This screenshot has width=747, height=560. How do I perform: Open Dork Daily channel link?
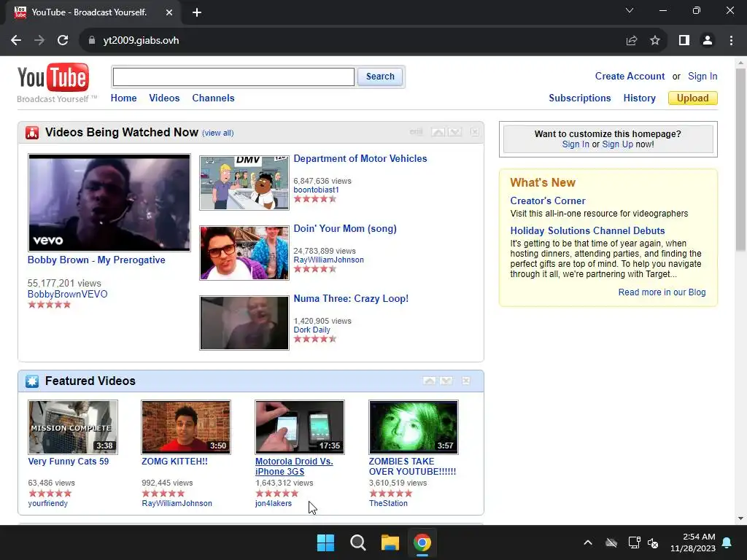[311, 330]
